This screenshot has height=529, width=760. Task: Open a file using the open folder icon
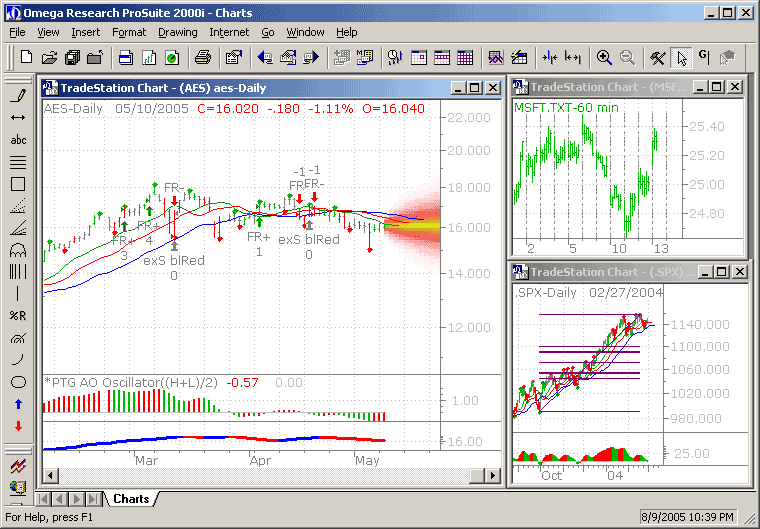pyautogui.click(x=49, y=58)
